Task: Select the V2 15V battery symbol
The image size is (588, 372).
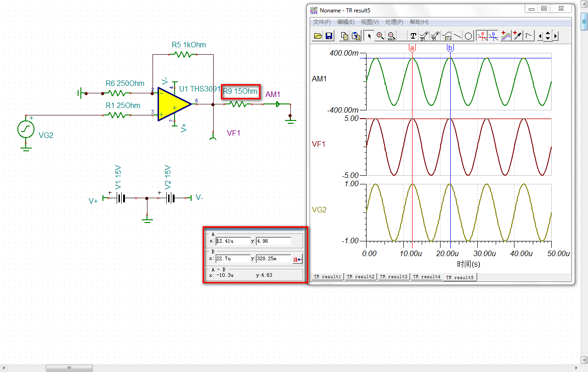Action: pyautogui.click(x=170, y=198)
